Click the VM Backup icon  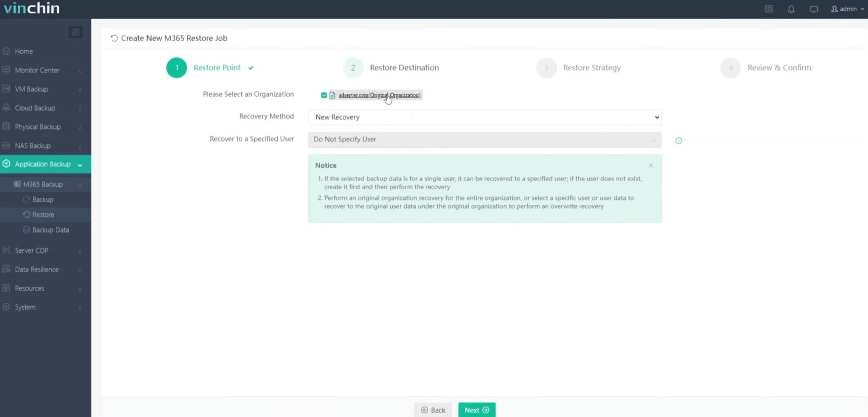click(6, 88)
